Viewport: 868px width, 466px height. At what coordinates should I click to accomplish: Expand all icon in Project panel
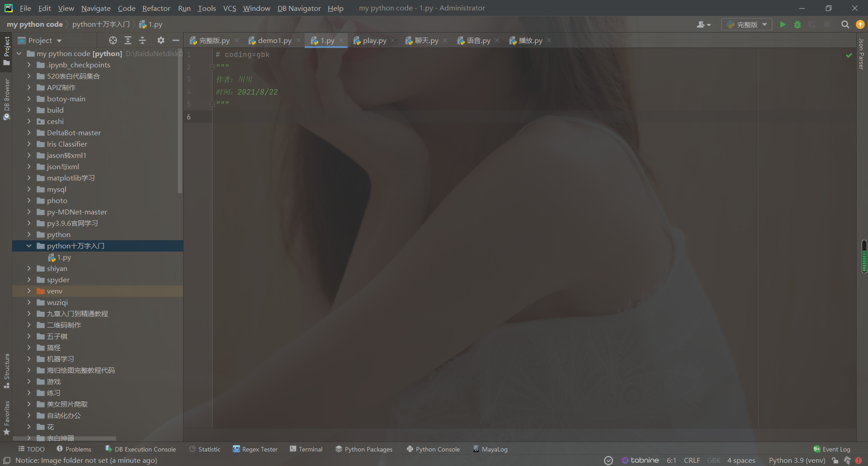[x=128, y=40]
